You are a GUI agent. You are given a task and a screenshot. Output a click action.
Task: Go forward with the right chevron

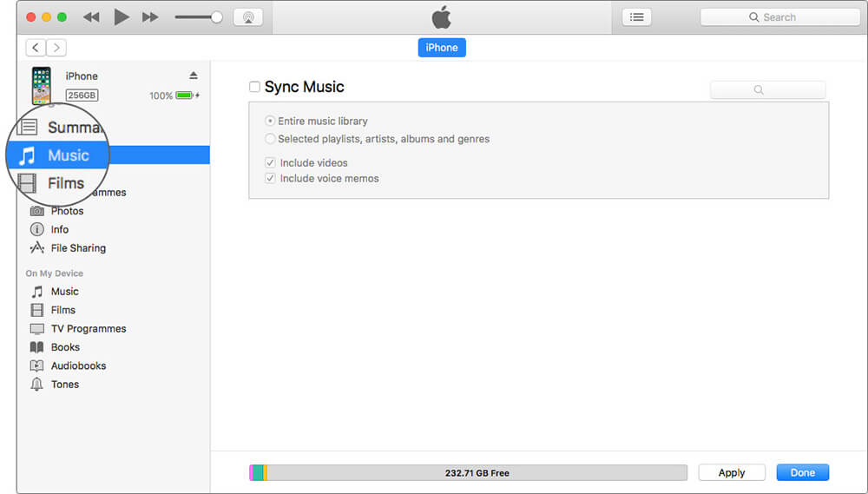(x=56, y=48)
